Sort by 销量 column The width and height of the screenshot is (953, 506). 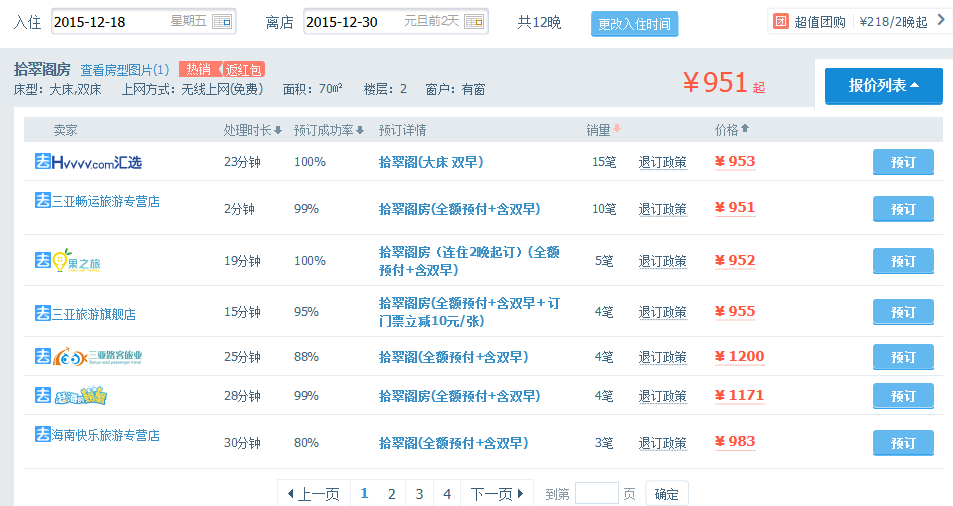point(603,130)
